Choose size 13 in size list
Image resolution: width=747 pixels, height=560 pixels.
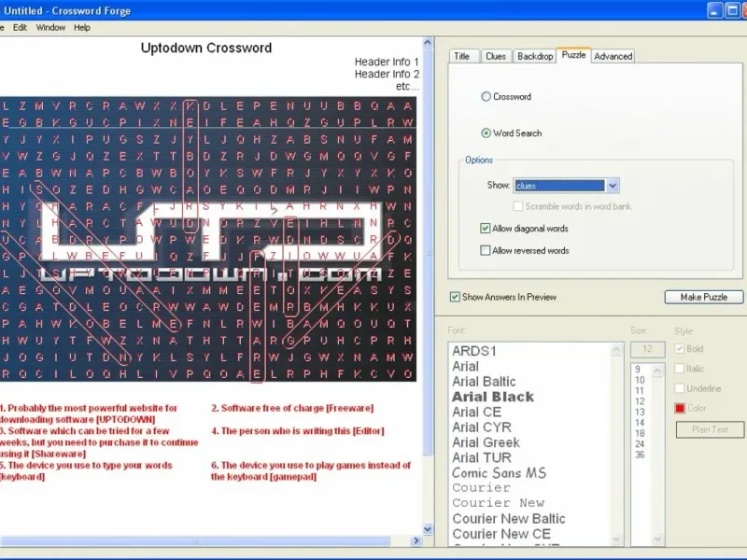[640, 412]
